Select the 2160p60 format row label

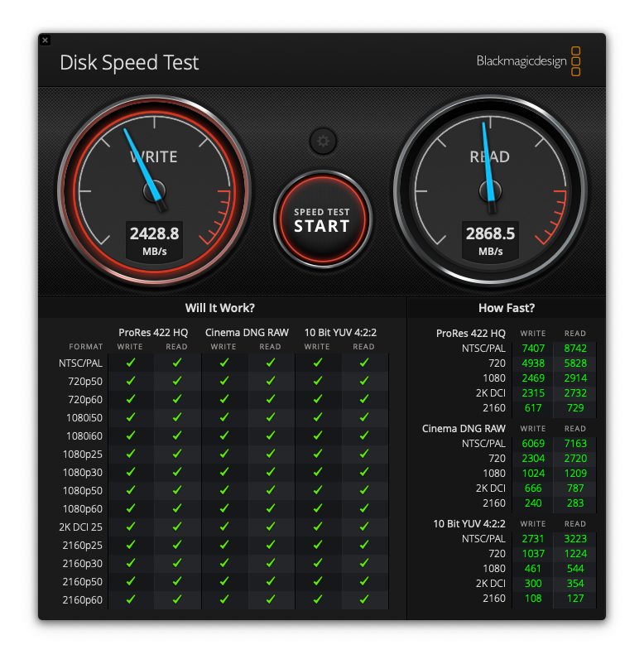pos(82,600)
